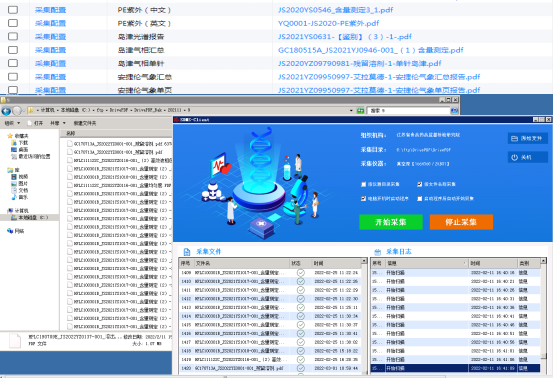Screen dimensions: 554x378
Task: Click the green 开始采集 button
Action: pos(391,222)
